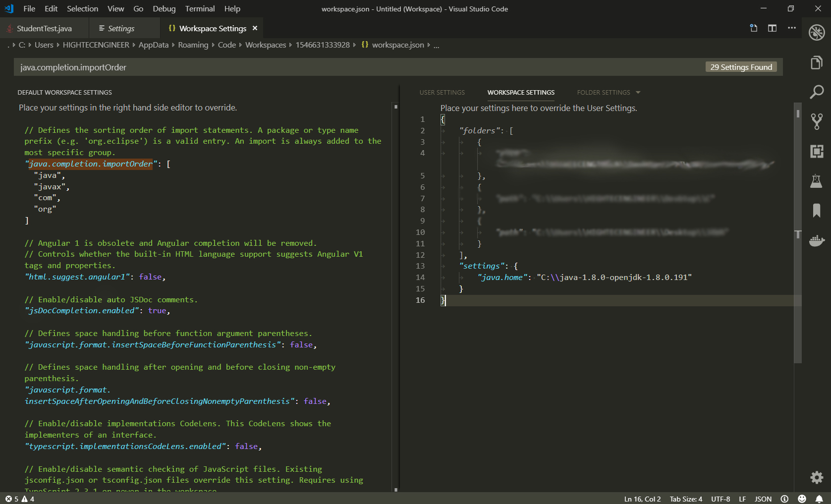Click the "folders" key on line 2
The height and width of the screenshot is (504, 831).
click(x=479, y=130)
